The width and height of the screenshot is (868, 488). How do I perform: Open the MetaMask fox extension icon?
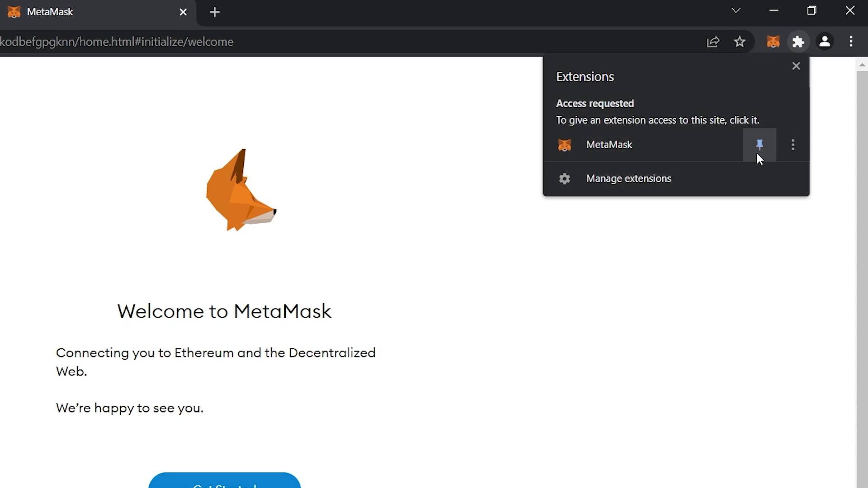pos(773,41)
